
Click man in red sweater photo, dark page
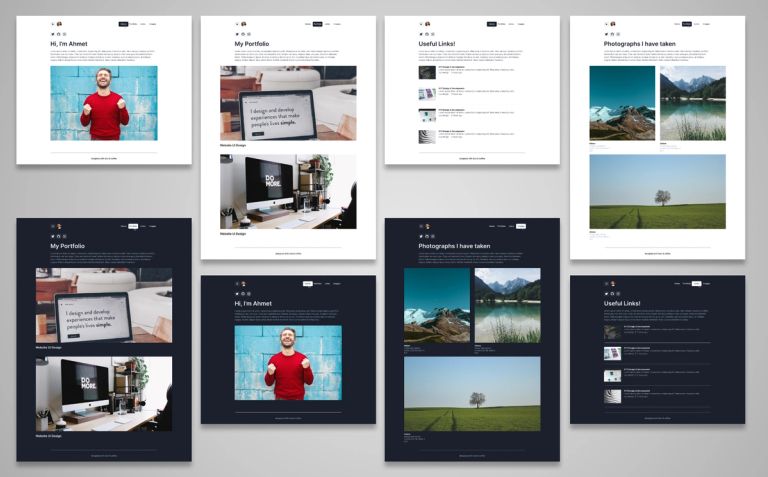tap(288, 363)
